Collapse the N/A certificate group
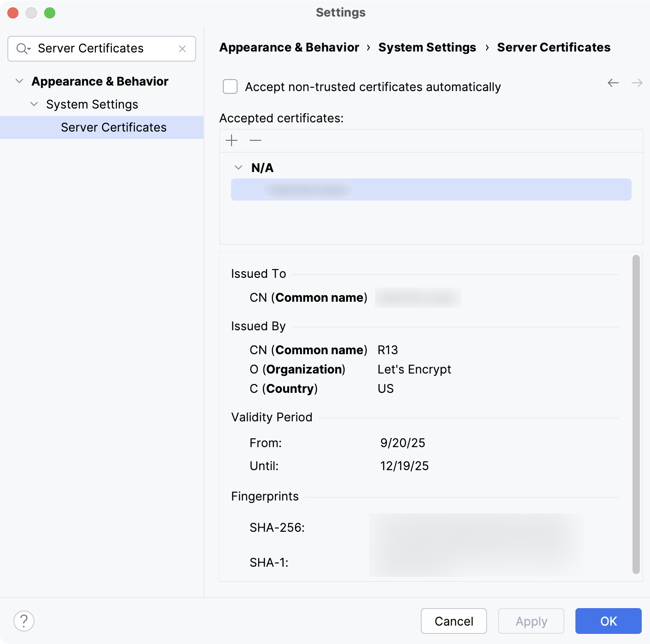Screen dimensions: 650x644 tap(238, 167)
